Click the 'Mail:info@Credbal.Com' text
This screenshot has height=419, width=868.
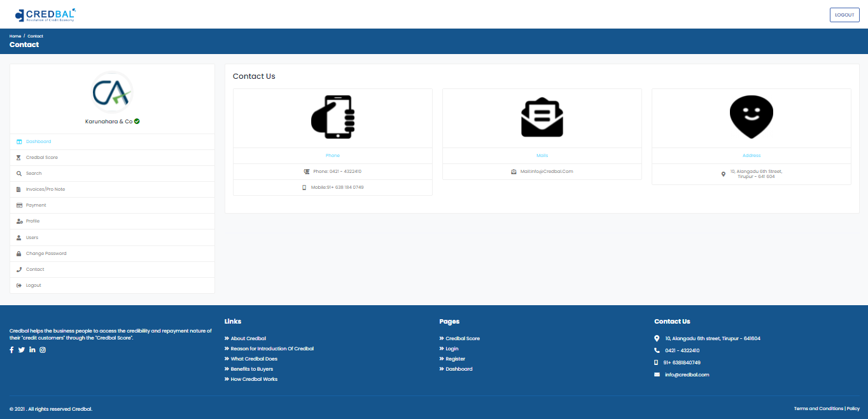tap(547, 172)
